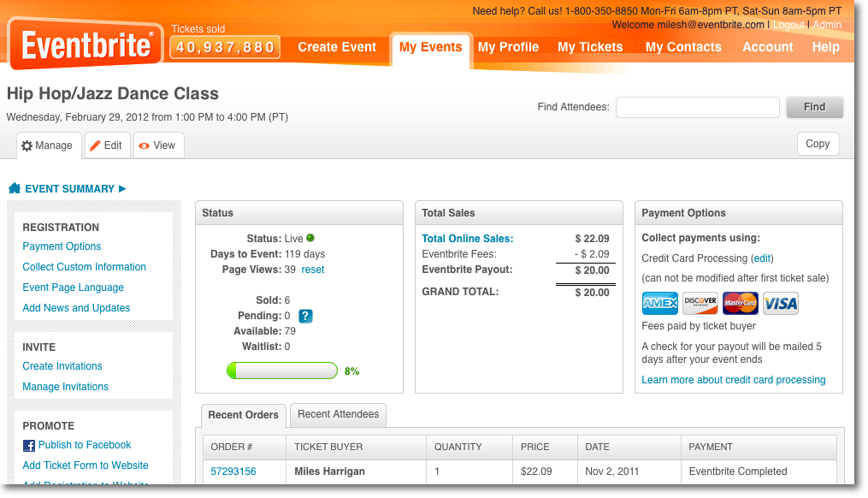Open Event Page Language settings
868x498 pixels.
(73, 288)
